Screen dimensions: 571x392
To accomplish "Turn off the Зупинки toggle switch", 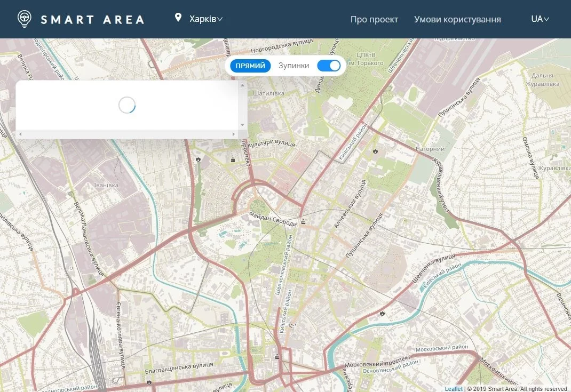I will pyautogui.click(x=329, y=66).
